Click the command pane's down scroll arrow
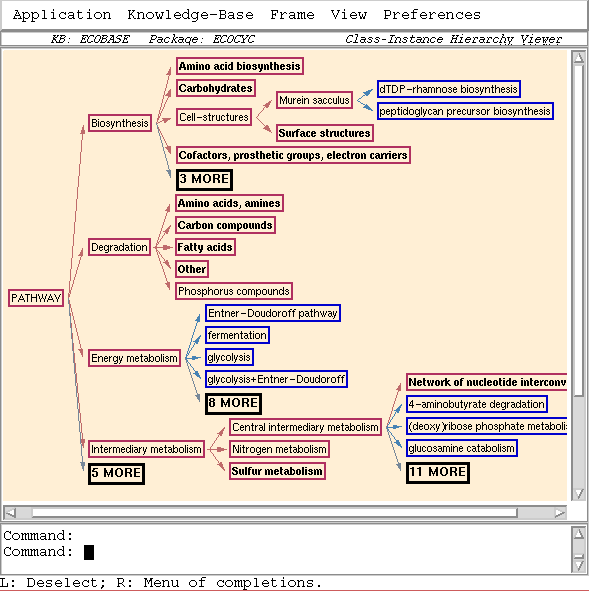Viewport: 589px width, 591px height. coord(579,565)
